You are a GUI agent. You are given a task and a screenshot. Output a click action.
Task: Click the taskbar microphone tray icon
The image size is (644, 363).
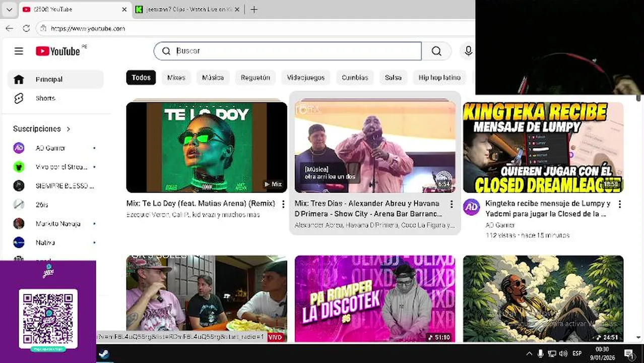tap(541, 353)
